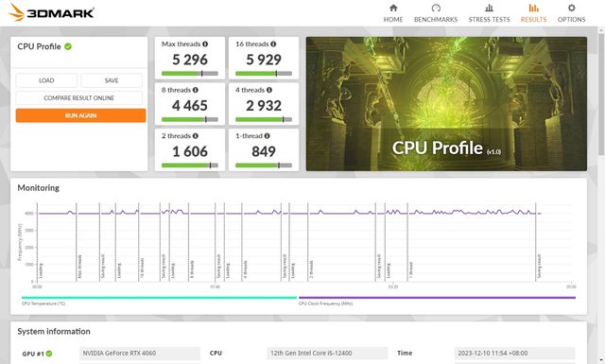
Task: Click the 2 threads info icon
Action: tap(196, 136)
